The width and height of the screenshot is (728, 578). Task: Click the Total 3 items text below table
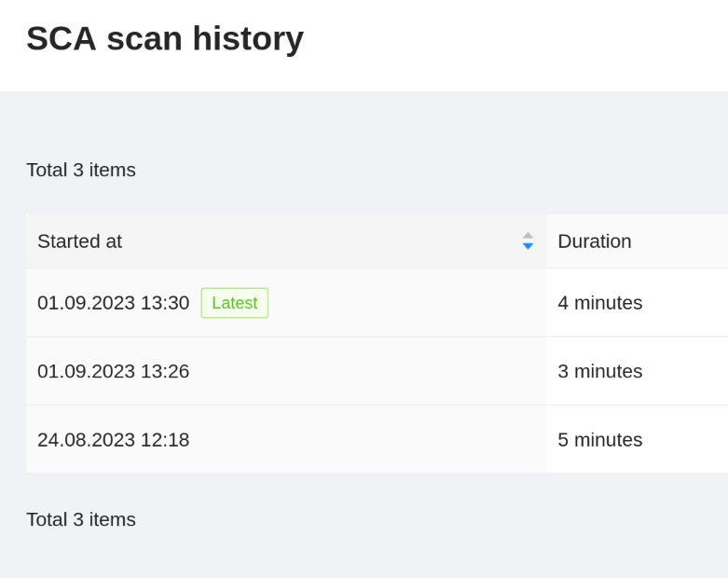tap(81, 519)
